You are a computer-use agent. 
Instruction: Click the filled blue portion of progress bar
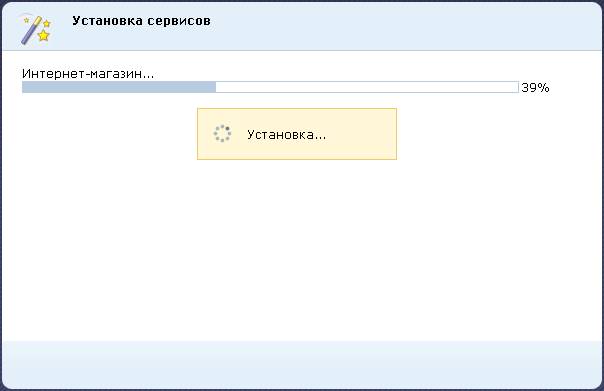pos(119,87)
